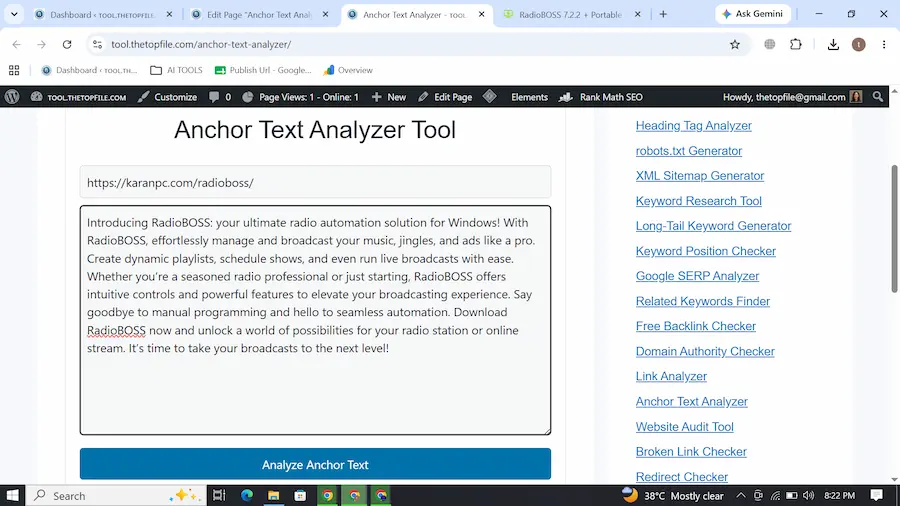
Task: Open the Howdy user account menu
Action: [x=793, y=97]
